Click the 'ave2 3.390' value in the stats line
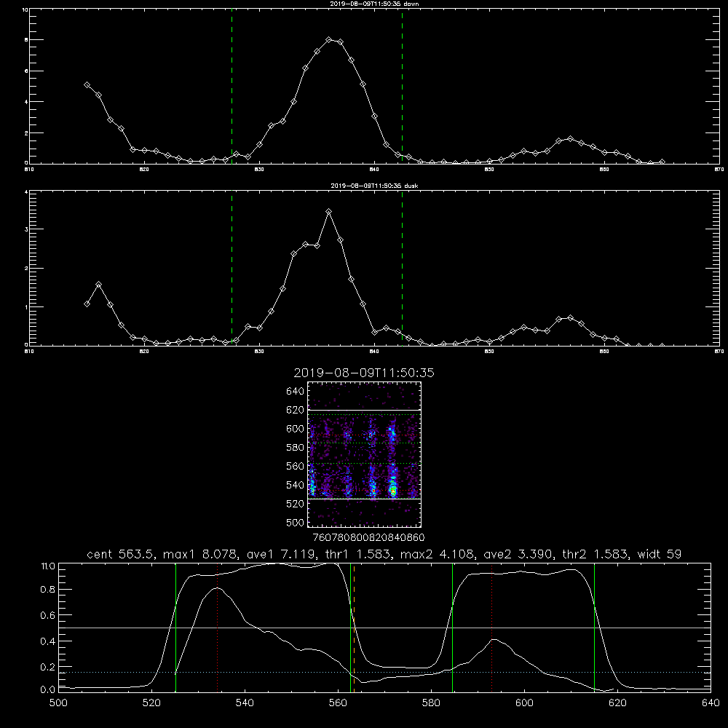 coord(519,554)
